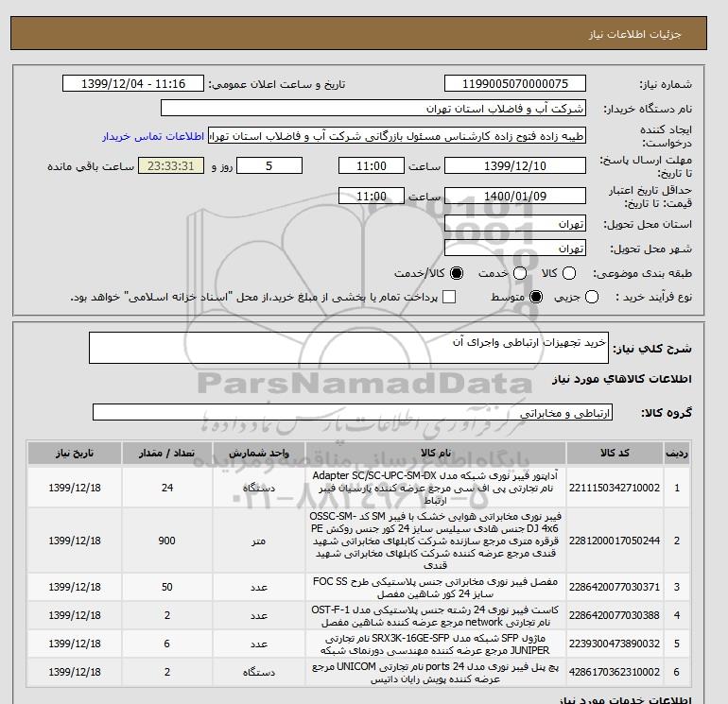Image resolution: width=728 pixels, height=704 pixels.
Task: Click the request creator field
Action: coord(397,136)
